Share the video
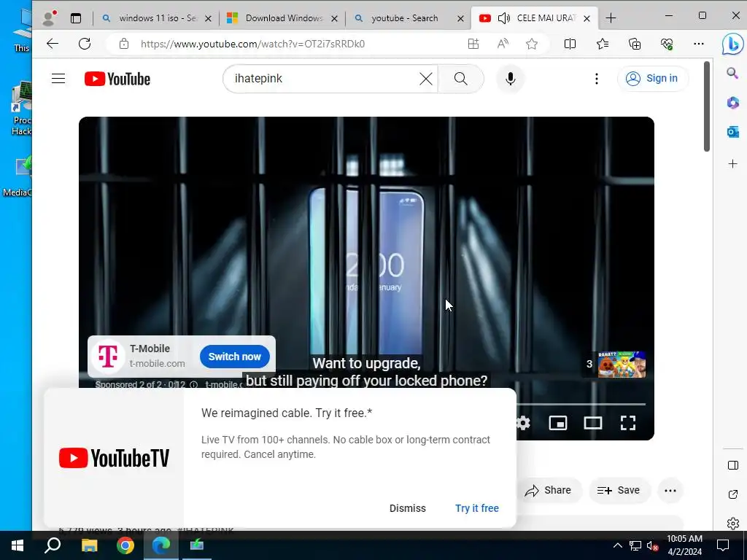 click(548, 490)
